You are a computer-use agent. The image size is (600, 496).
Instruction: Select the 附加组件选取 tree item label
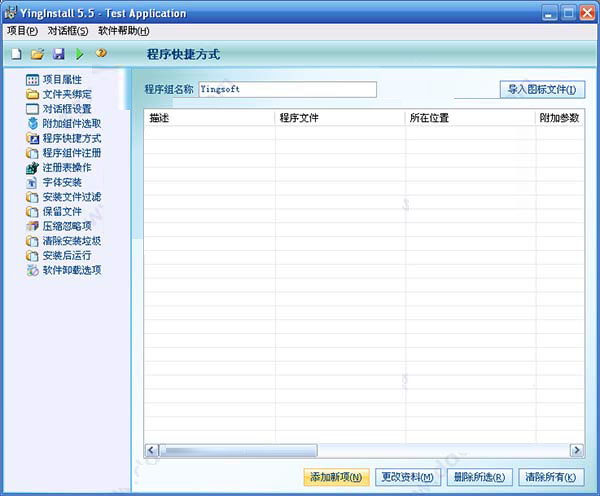[72, 123]
